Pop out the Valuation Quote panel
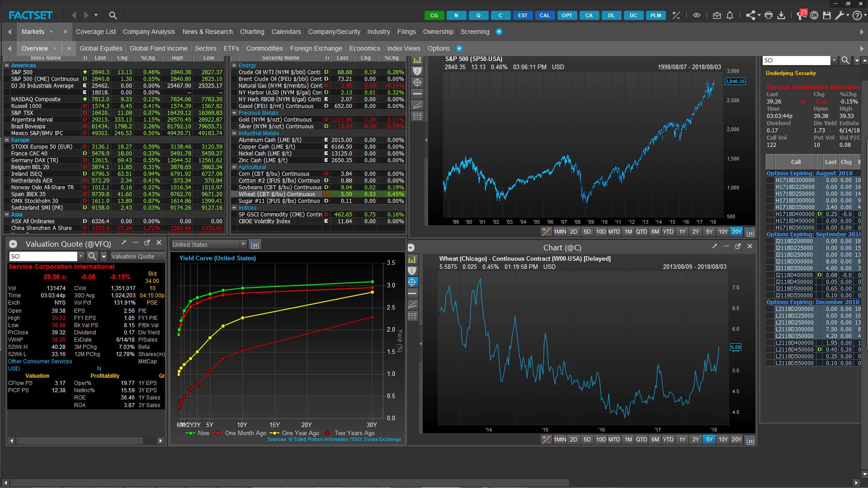Image resolution: width=868 pixels, height=488 pixels. 147,243
